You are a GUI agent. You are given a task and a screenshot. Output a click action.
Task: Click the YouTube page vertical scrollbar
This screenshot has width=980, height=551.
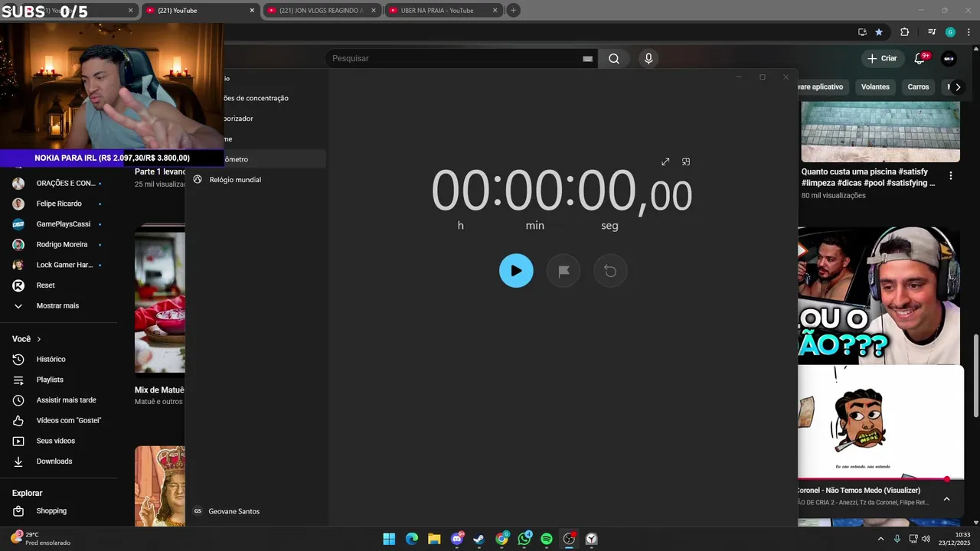click(975, 376)
